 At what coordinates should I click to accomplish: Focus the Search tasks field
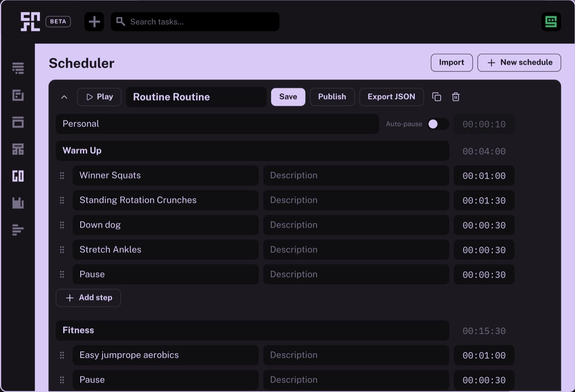tap(195, 22)
